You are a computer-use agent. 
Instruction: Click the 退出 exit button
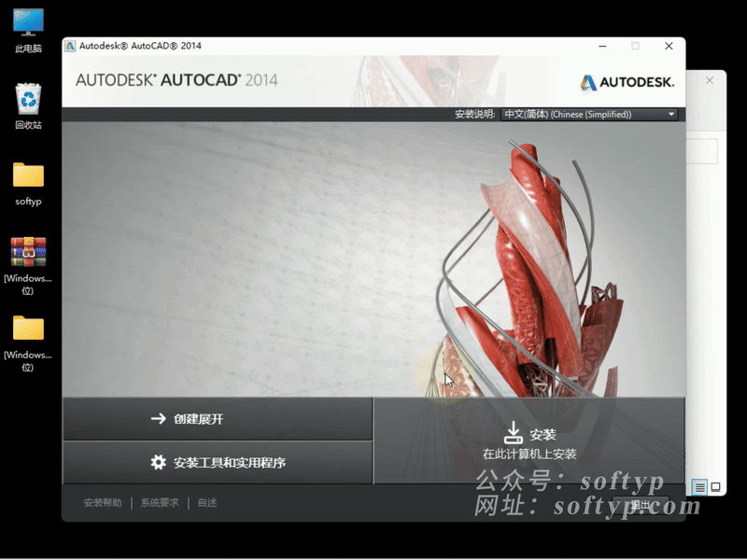pyautogui.click(x=641, y=505)
